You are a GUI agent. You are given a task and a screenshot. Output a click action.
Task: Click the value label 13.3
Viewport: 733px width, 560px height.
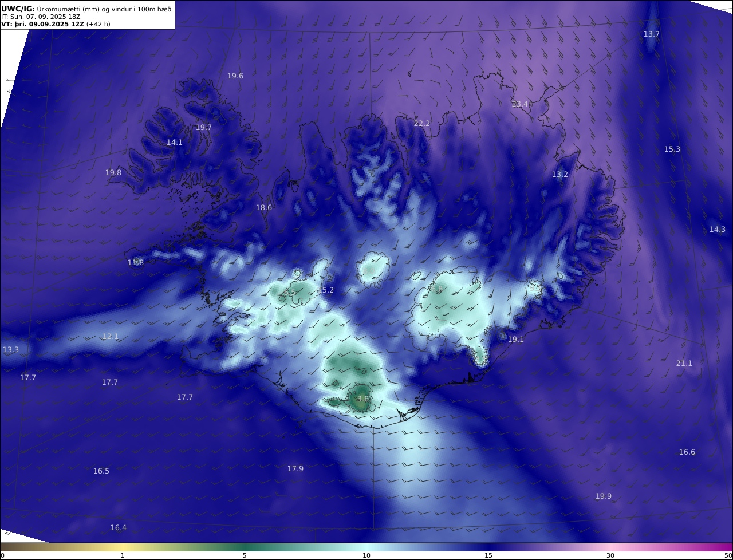point(11,350)
